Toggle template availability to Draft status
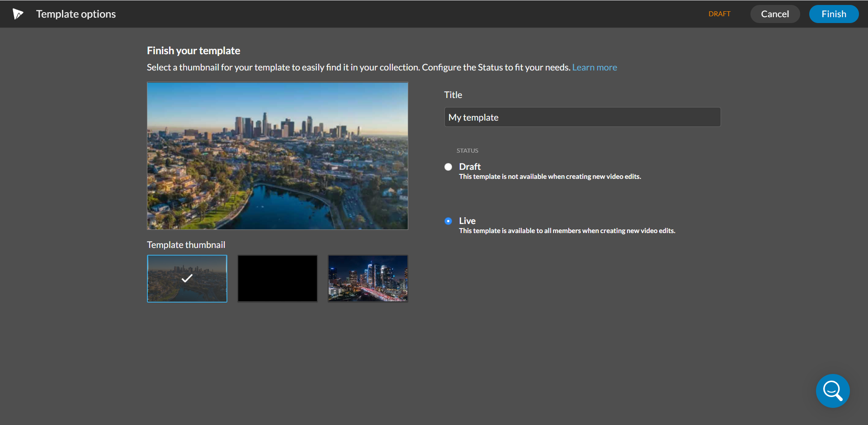Image resolution: width=868 pixels, height=425 pixels. [x=448, y=167]
